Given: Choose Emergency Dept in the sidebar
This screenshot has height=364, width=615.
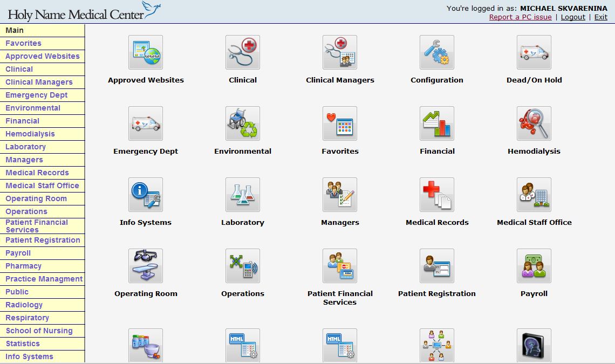Looking at the screenshot, I should pyautogui.click(x=43, y=95).
